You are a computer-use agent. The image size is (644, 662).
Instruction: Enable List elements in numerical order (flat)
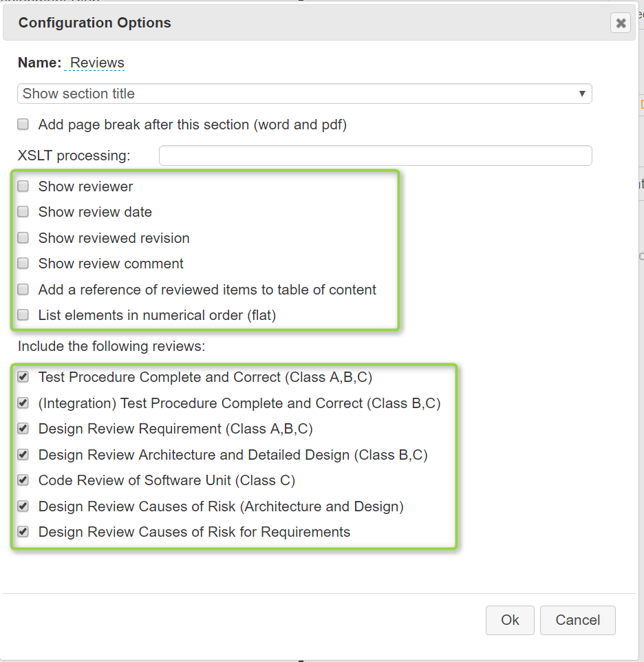(x=23, y=315)
